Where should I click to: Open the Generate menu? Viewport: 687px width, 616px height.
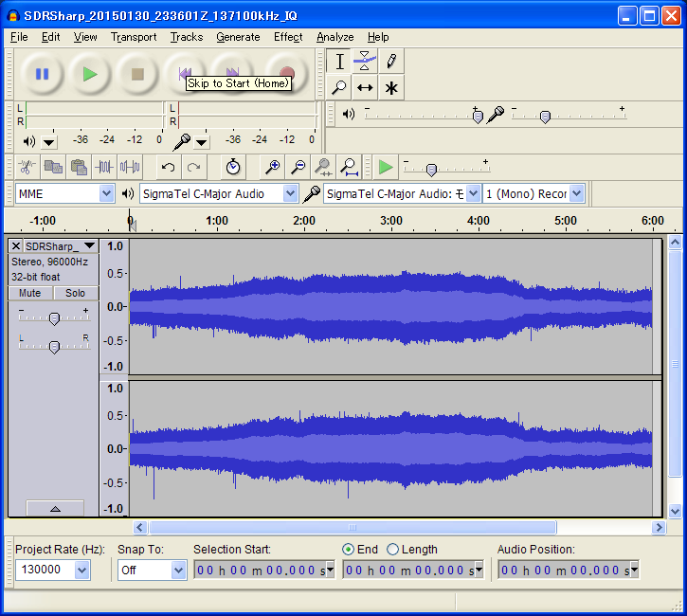(x=238, y=37)
